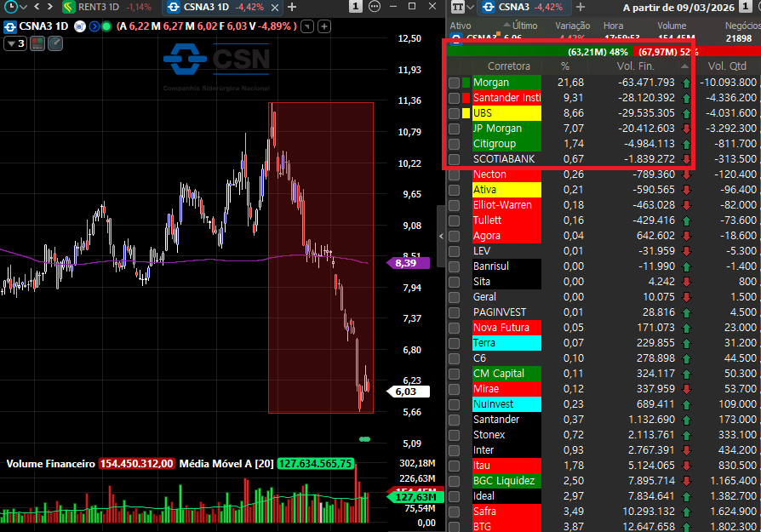The width and height of the screenshot is (761, 532).
Task: Expand dropdown arrow next to clock icon
Action: pyautogui.click(x=23, y=8)
